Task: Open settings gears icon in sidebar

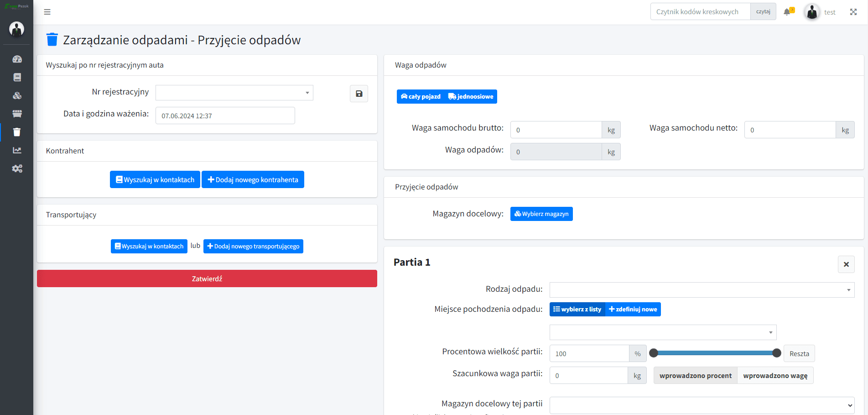Action: [x=17, y=168]
